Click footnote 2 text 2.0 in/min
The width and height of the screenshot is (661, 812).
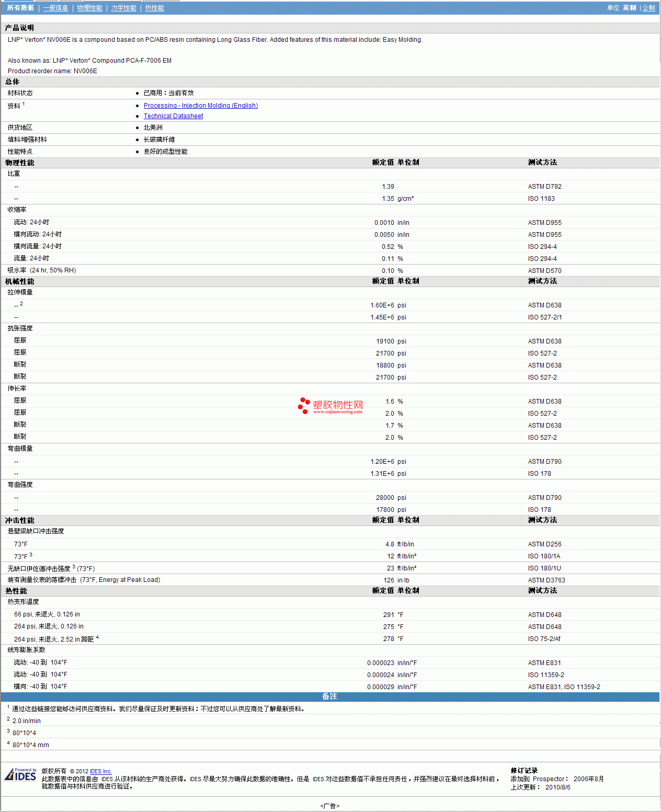[27, 721]
